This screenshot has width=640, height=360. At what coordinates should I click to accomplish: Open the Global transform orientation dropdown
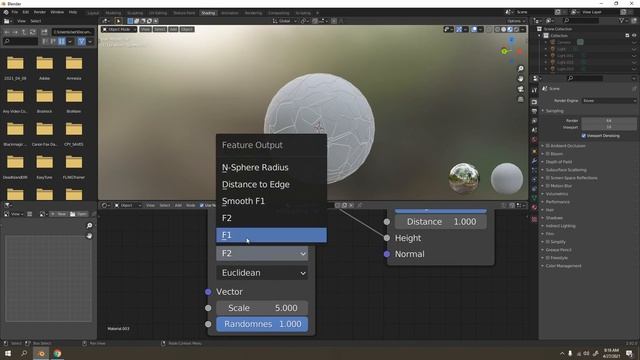(284, 21)
